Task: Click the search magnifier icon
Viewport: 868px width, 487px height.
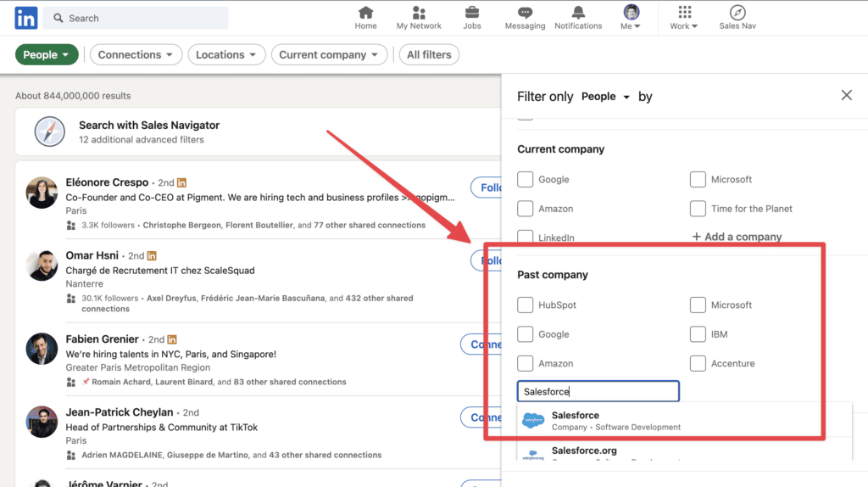Action: pos(58,19)
